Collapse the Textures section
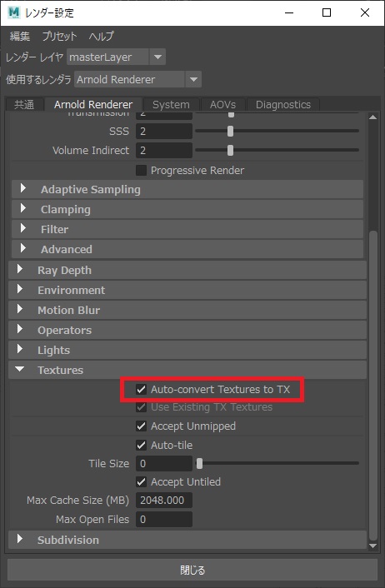This screenshot has width=385, height=588. [187, 370]
